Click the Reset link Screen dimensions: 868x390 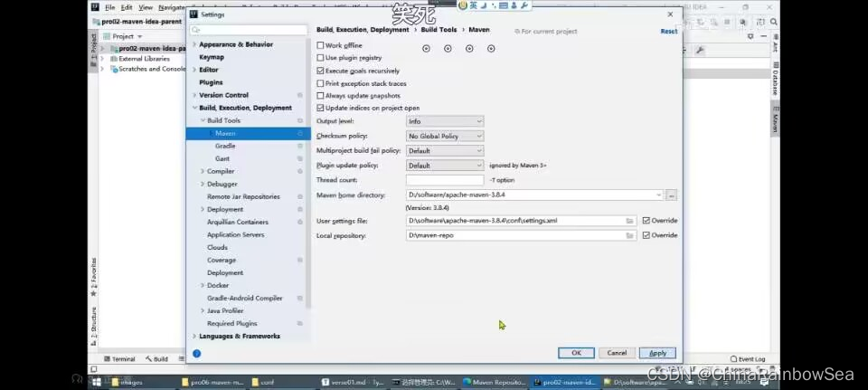pyautogui.click(x=669, y=31)
